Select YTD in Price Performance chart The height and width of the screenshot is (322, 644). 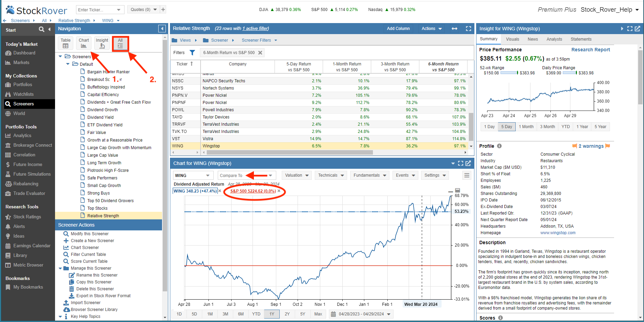[x=566, y=127]
